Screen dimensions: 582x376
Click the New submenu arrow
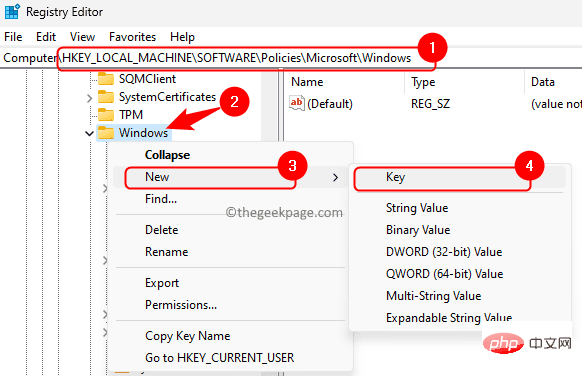(x=336, y=177)
